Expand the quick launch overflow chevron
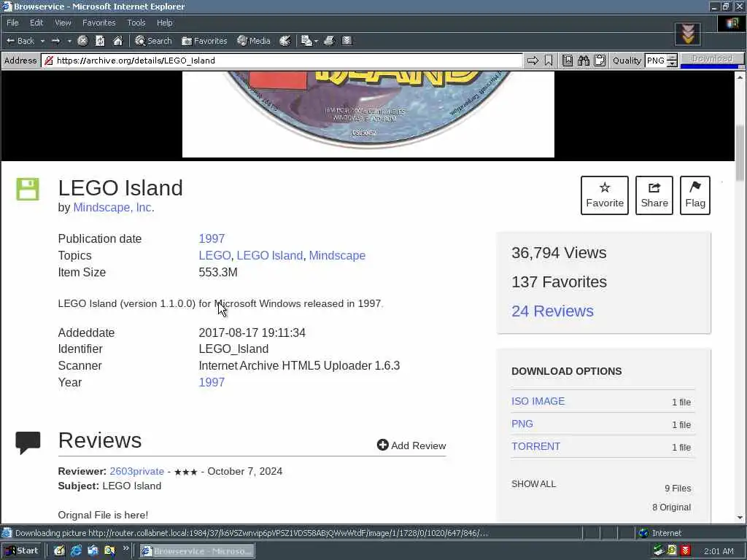This screenshot has width=747, height=560. point(125,549)
